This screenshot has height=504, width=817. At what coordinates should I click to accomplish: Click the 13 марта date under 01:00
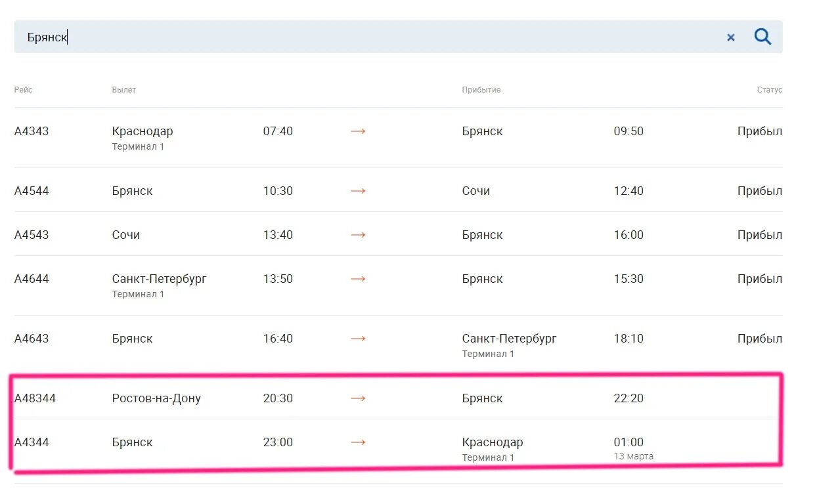tap(634, 456)
